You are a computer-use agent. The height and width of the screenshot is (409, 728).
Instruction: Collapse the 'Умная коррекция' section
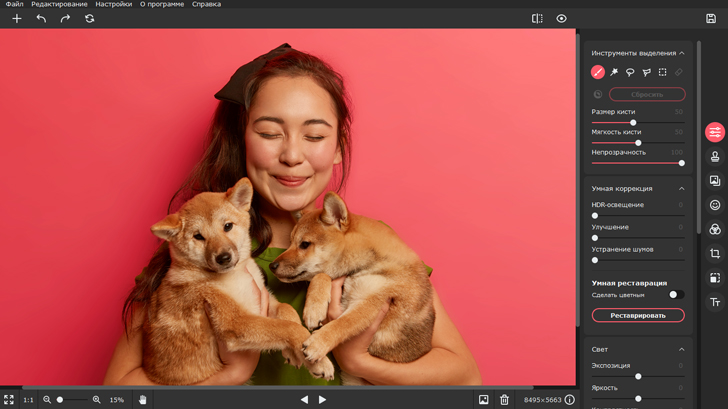point(682,188)
